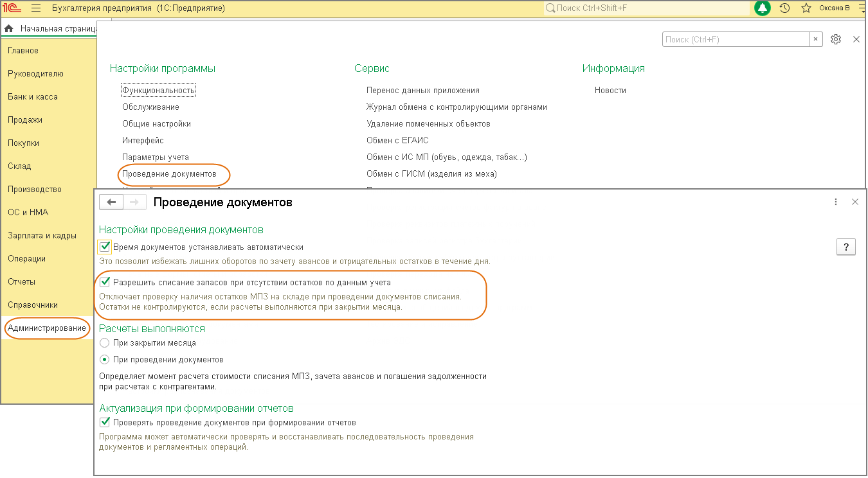Click the back arrow in Проведение документов
This screenshot has width=868, height=478.
tap(111, 202)
